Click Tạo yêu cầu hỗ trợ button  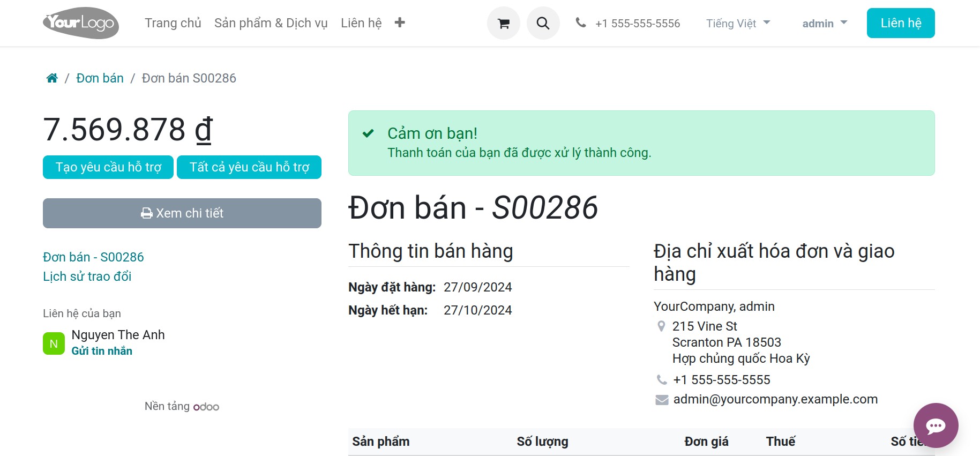(x=108, y=167)
